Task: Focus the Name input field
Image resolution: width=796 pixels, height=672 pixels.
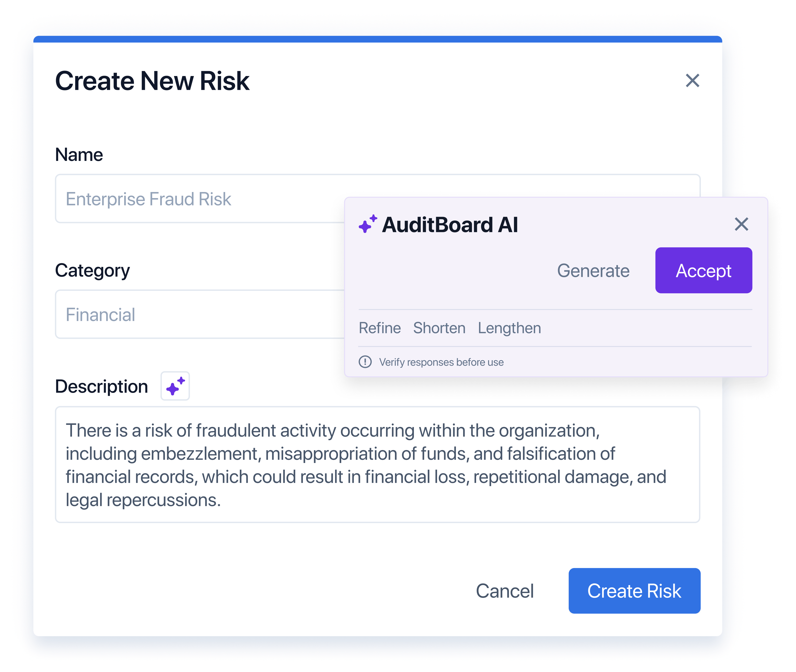Action: pyautogui.click(x=198, y=199)
